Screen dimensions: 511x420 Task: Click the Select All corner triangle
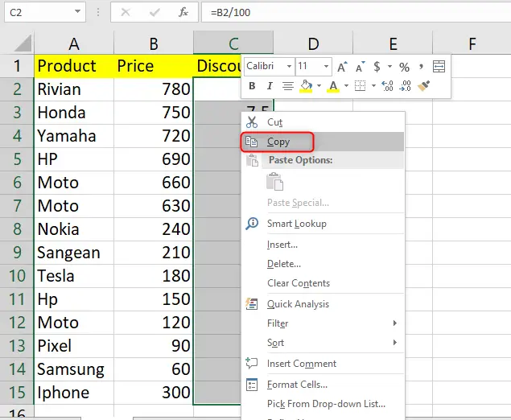pyautogui.click(x=23, y=43)
